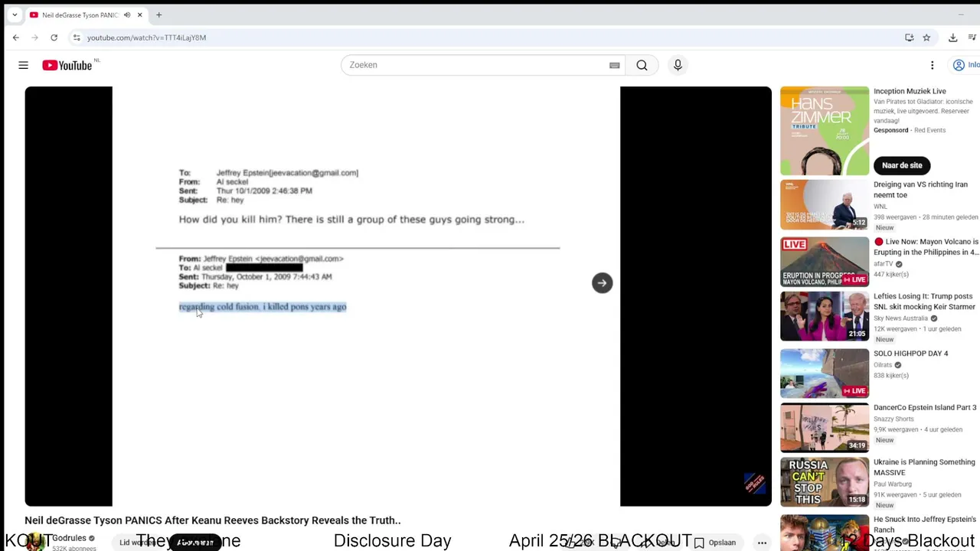Click the WNL channel name

pyautogui.click(x=880, y=207)
